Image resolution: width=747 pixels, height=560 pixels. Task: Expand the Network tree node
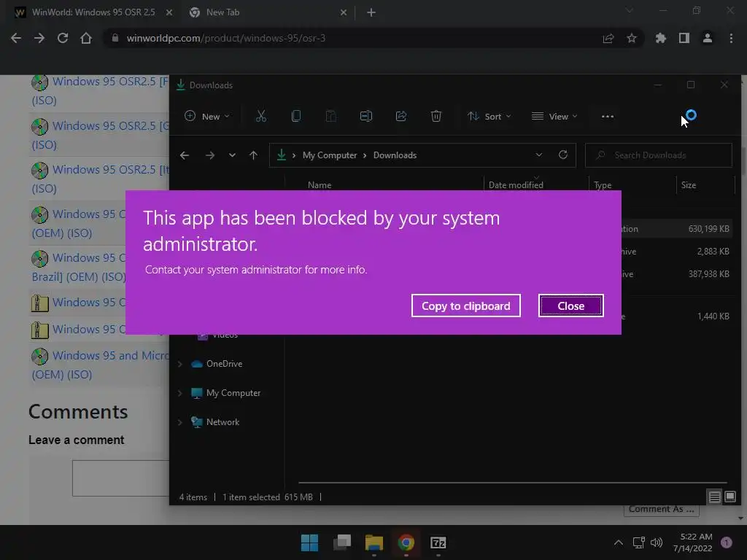tap(180, 422)
